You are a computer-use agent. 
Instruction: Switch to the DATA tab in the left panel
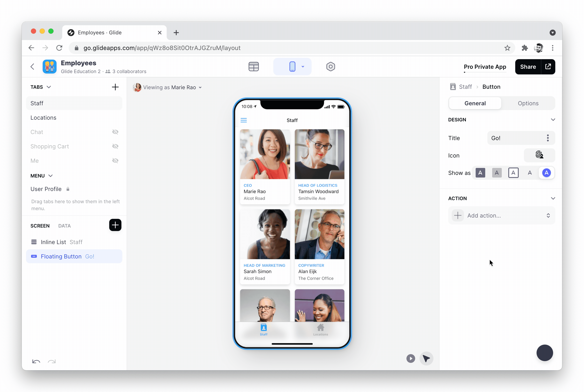click(64, 226)
